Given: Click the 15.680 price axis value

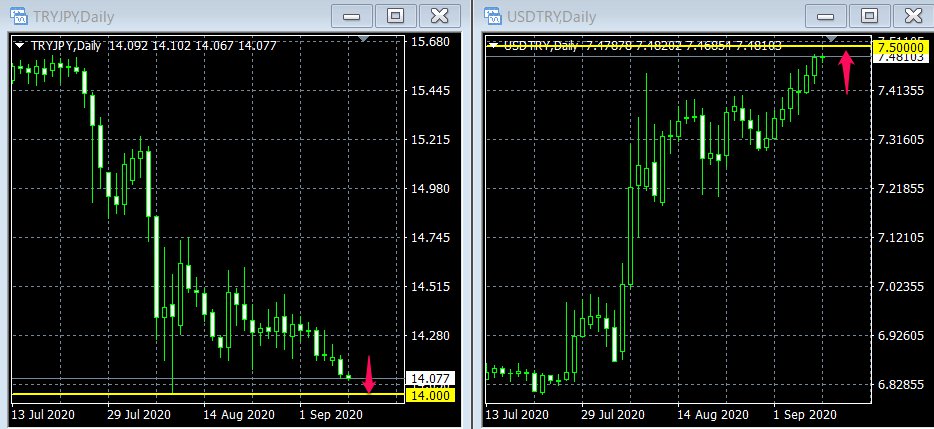Looking at the screenshot, I should 431,42.
